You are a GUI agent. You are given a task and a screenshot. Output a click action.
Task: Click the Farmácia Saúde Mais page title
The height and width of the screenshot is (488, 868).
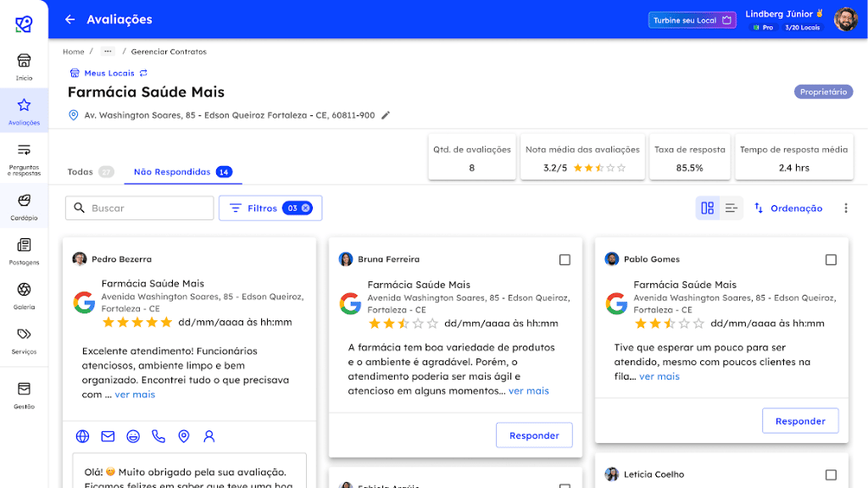[146, 91]
